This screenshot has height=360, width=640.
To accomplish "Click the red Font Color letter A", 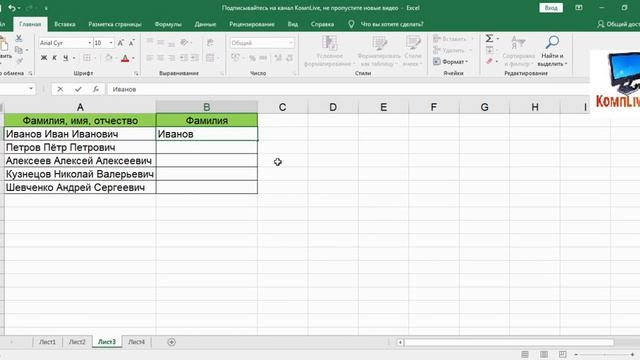I will [x=125, y=58].
